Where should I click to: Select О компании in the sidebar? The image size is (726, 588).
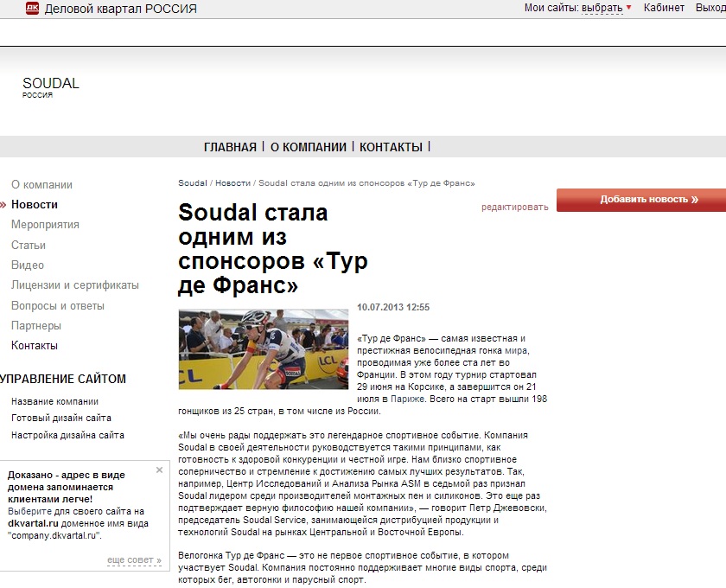[41, 185]
